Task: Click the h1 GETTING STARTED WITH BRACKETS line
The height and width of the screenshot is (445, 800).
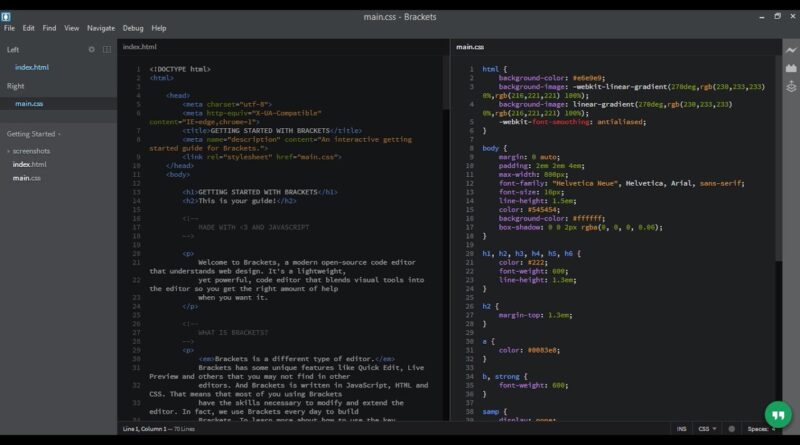Action: (260, 192)
